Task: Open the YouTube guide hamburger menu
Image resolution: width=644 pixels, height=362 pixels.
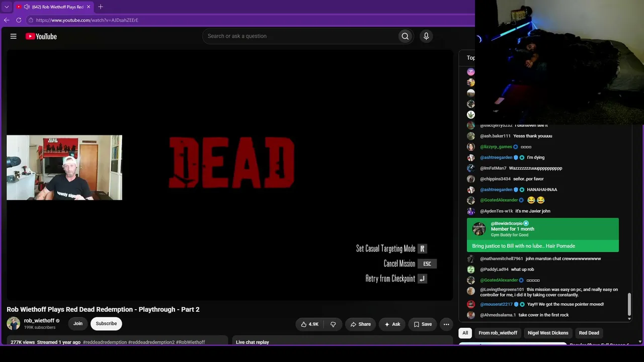Action: [14, 36]
